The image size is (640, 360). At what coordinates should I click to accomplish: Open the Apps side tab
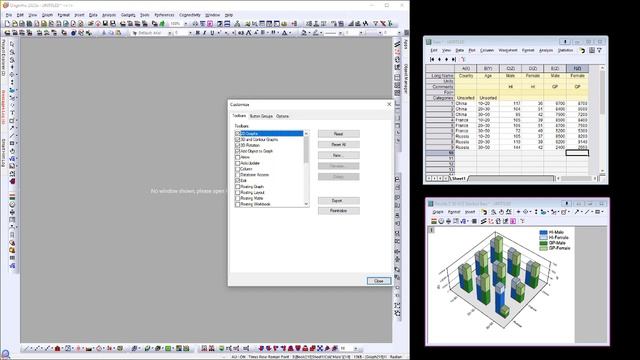tap(406, 44)
